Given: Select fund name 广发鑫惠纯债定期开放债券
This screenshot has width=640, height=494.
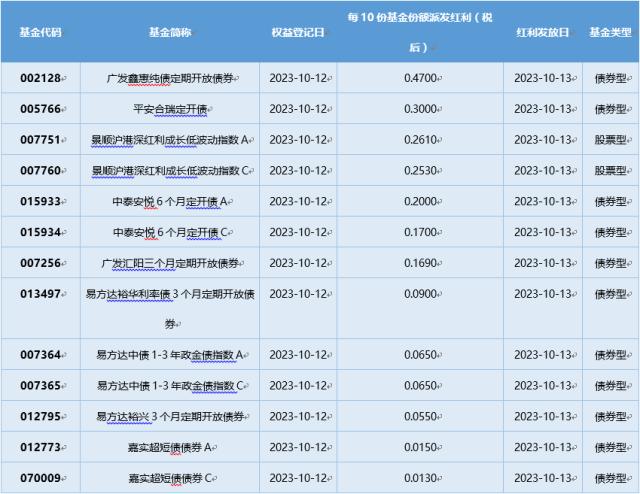Looking at the screenshot, I should pyautogui.click(x=170, y=78).
